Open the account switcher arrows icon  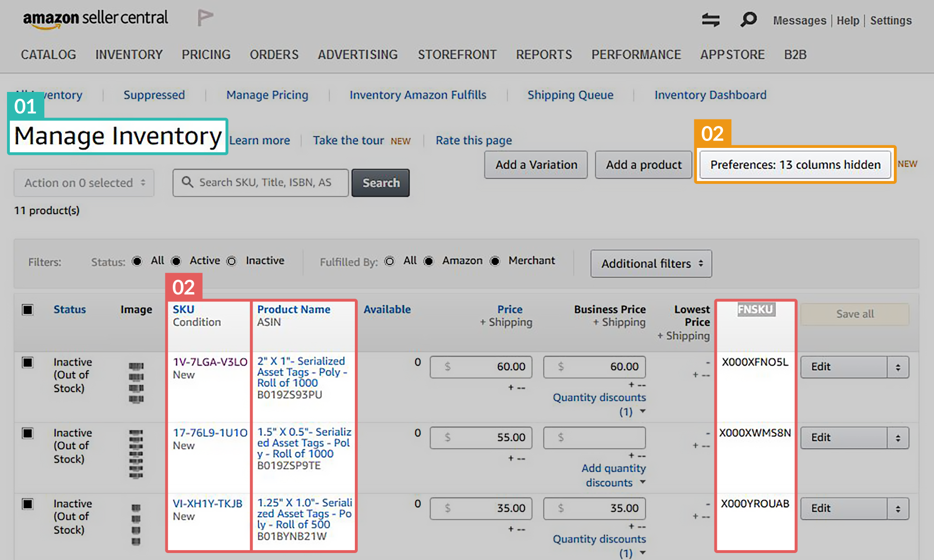(x=710, y=20)
